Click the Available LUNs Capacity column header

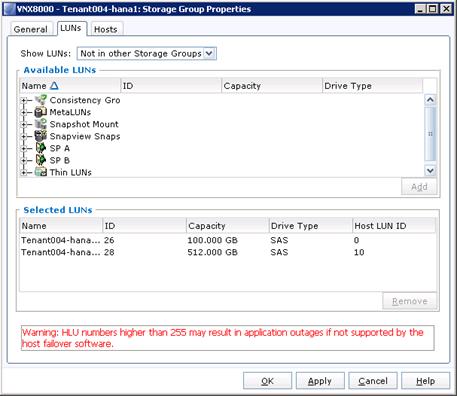(x=272, y=86)
